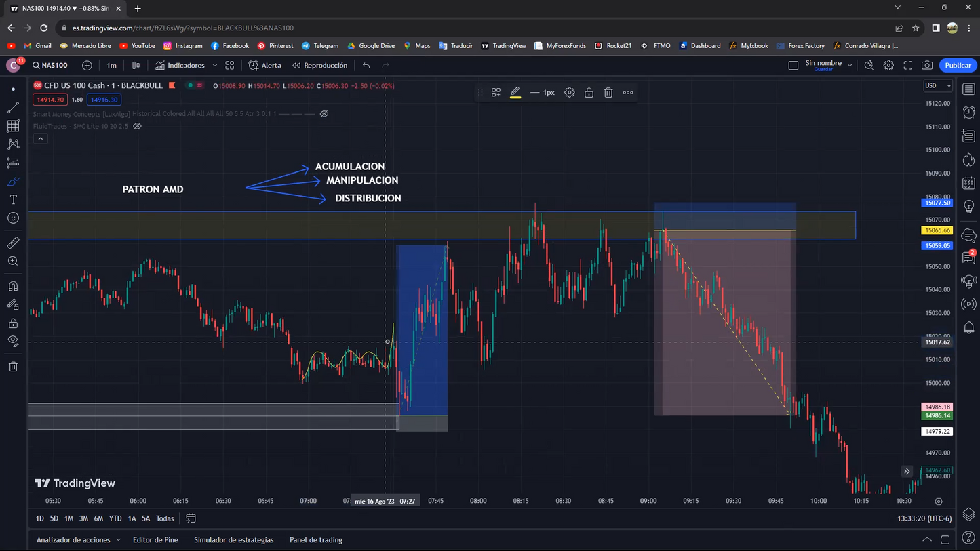This screenshot has height=551, width=980.
Task: Open the 1m time interval dropdown
Action: pos(111,65)
